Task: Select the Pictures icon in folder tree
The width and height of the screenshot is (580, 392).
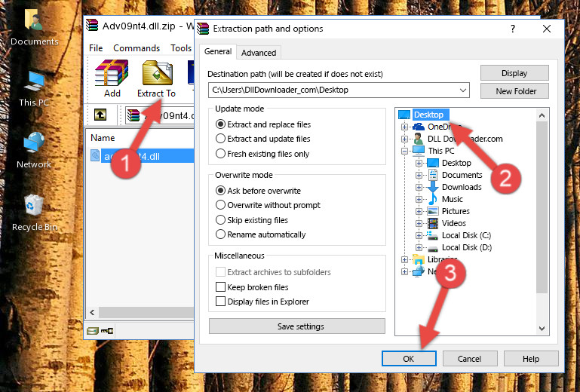Action: pyautogui.click(x=433, y=211)
